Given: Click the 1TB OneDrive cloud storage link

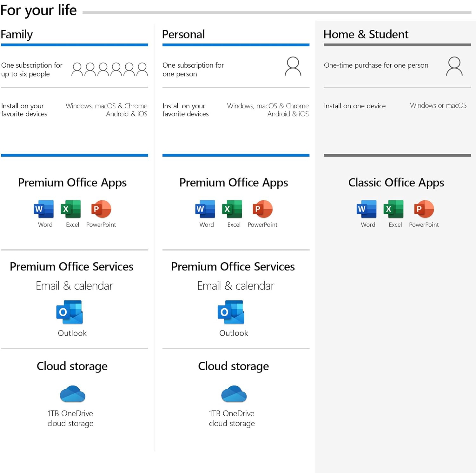Looking at the screenshot, I should [70, 418].
